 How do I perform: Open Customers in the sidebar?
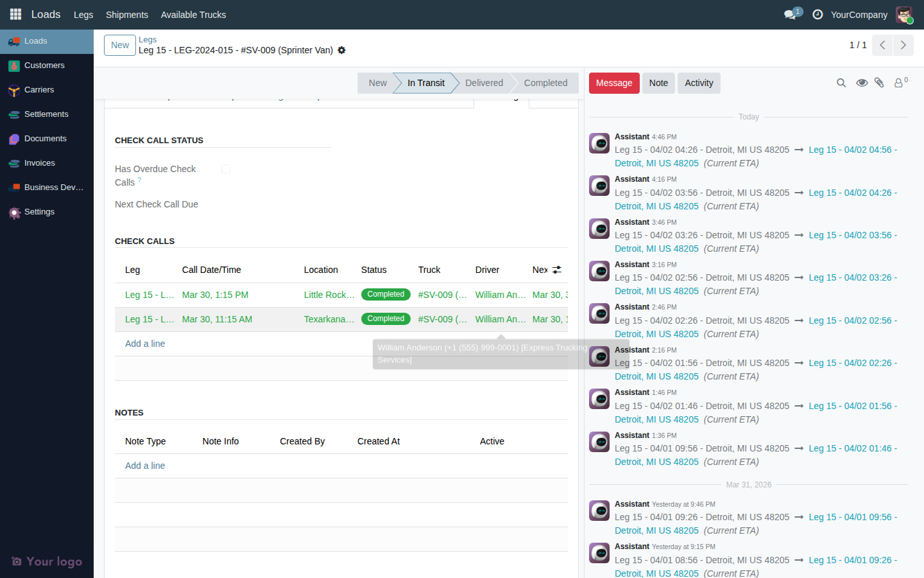coord(47,66)
